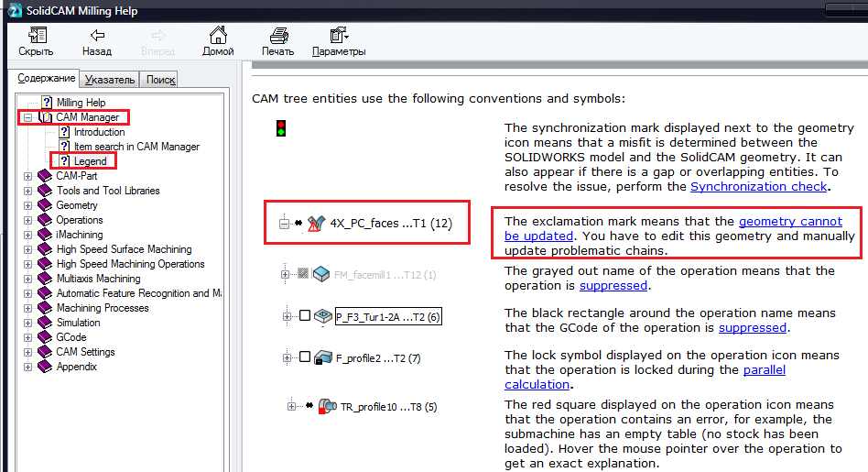Collapse the CAM Manager tree node
The image size is (868, 472).
[x=27, y=117]
